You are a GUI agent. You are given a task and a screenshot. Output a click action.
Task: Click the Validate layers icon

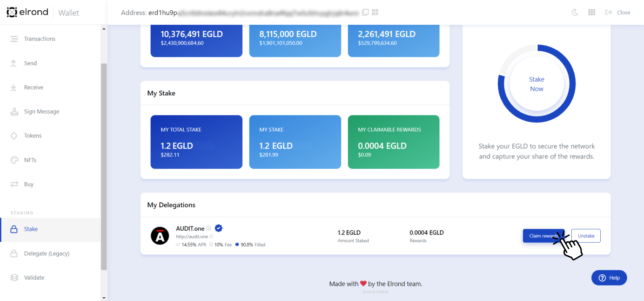pos(14,278)
